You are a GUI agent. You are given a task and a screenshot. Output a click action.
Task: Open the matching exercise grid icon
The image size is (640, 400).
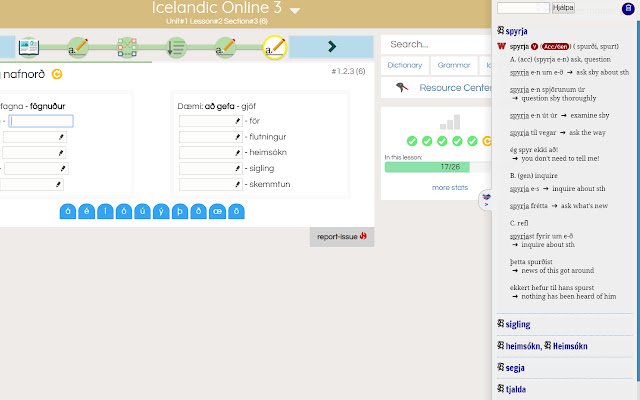[x=127, y=47]
